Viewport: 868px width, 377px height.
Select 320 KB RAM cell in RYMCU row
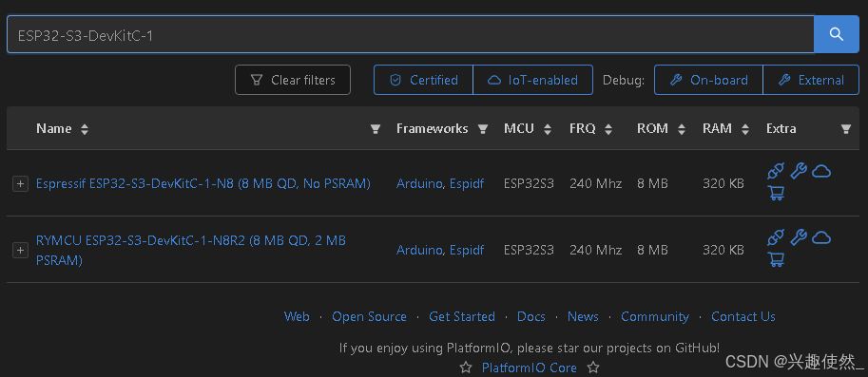(x=723, y=250)
